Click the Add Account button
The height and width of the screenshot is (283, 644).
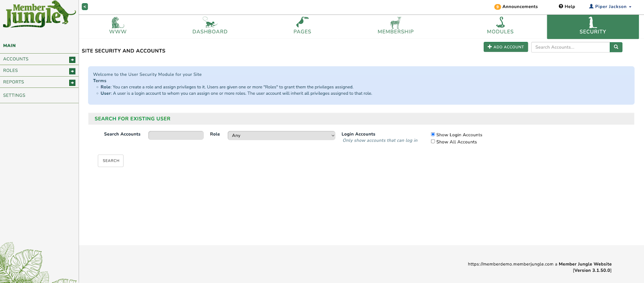click(x=506, y=47)
